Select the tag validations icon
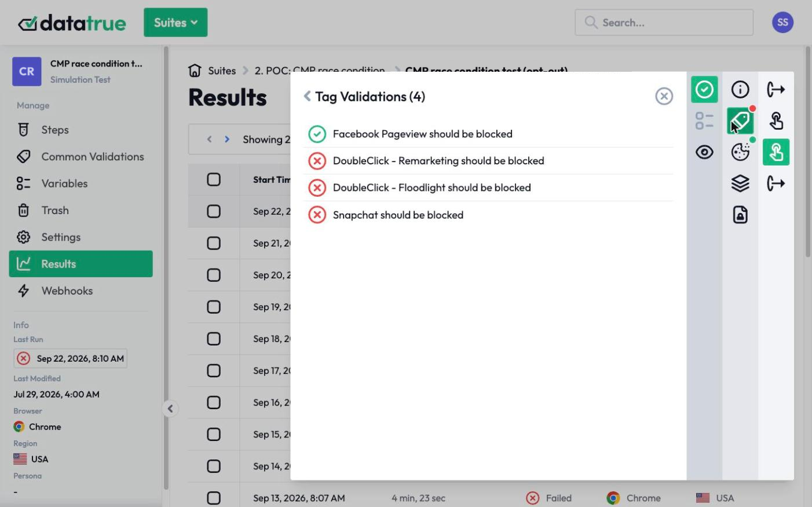Image resolution: width=812 pixels, height=507 pixels. (x=740, y=121)
